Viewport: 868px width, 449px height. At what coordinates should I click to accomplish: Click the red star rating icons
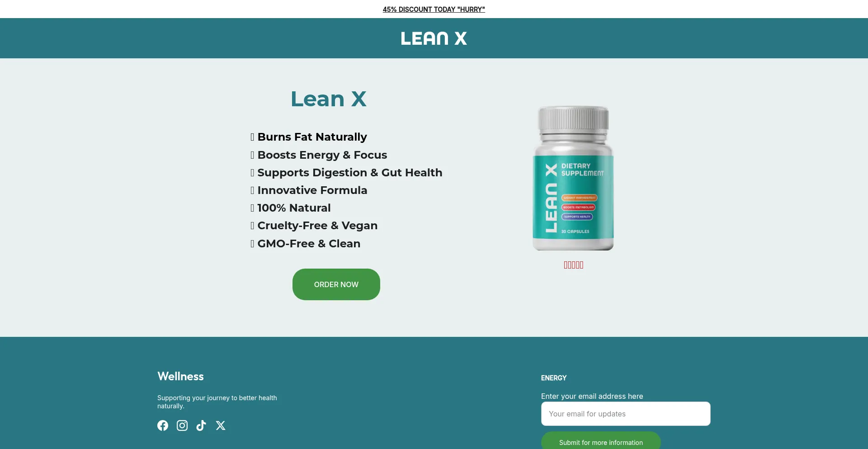tap(573, 265)
